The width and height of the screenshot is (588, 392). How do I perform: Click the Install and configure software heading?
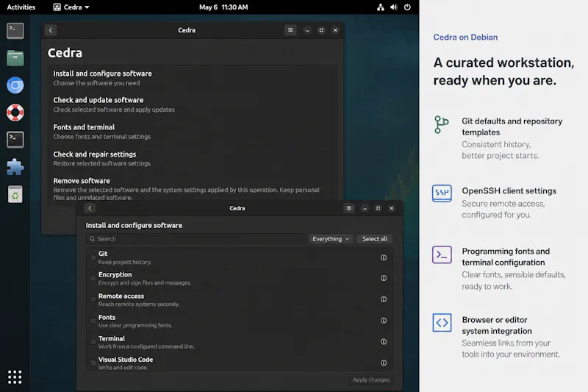[134, 225]
